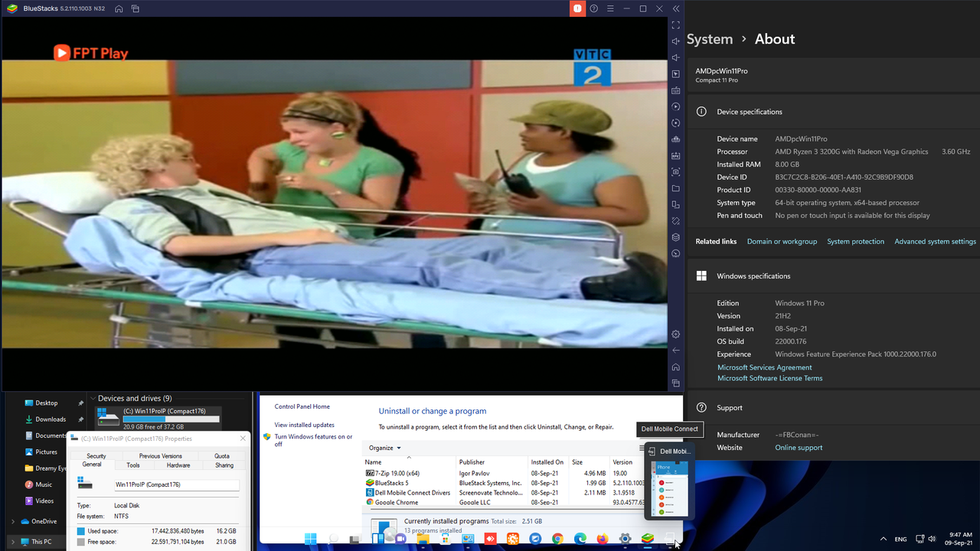Screen dimensions: 980x551
Task: Collapse BlueStacks sidebar with double chevron
Action: point(676,8)
